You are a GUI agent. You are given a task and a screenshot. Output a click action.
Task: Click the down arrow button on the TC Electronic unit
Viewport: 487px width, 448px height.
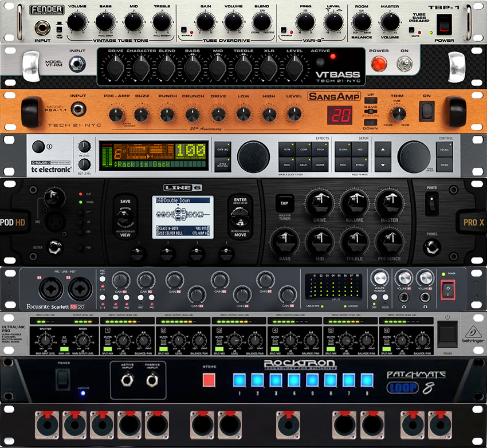tap(383, 164)
